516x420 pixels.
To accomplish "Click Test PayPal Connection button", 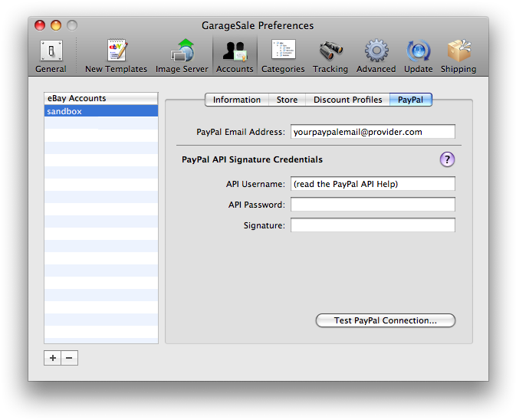I will point(386,320).
